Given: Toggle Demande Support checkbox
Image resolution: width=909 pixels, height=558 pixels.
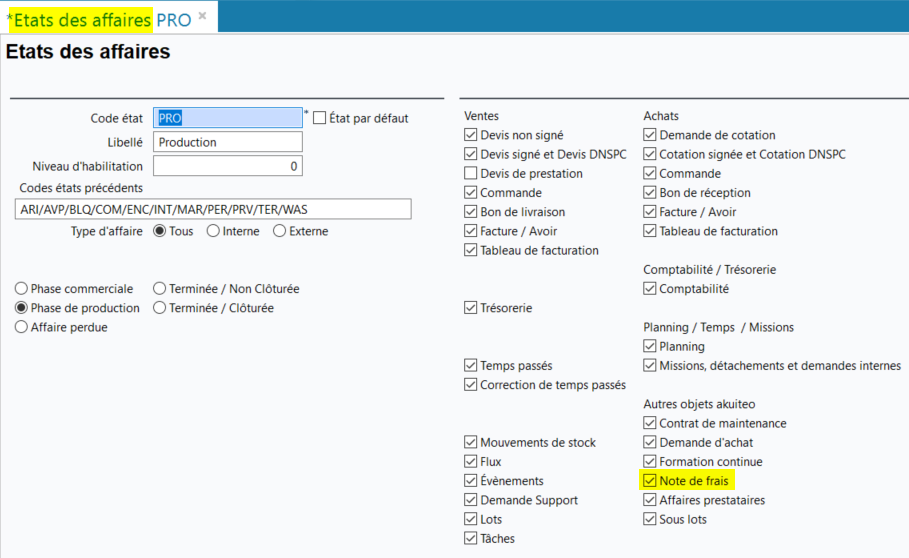Looking at the screenshot, I should coord(471,500).
